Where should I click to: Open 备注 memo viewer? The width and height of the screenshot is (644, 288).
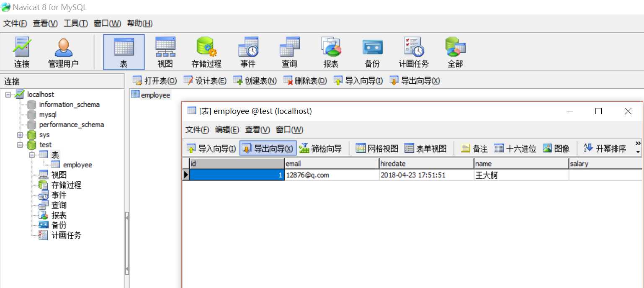(474, 148)
